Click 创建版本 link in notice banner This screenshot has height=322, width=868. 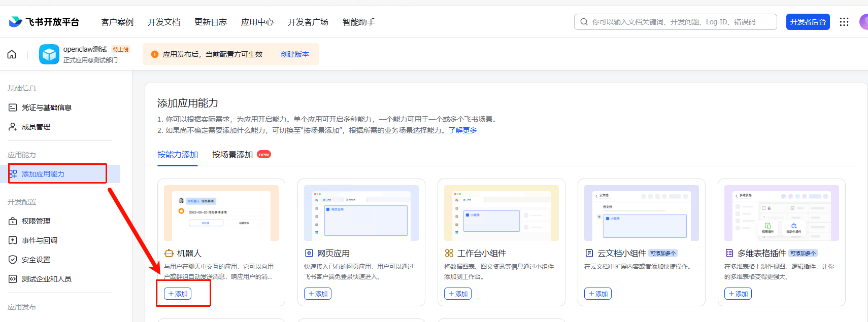pos(294,54)
